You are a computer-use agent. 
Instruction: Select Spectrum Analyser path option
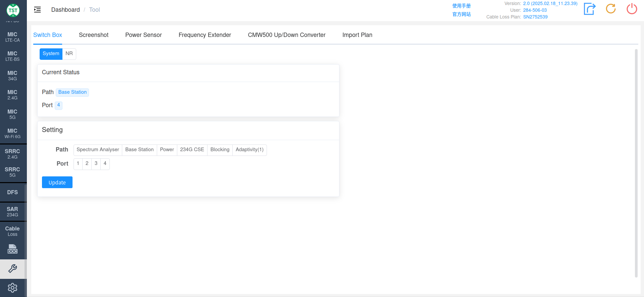point(98,150)
